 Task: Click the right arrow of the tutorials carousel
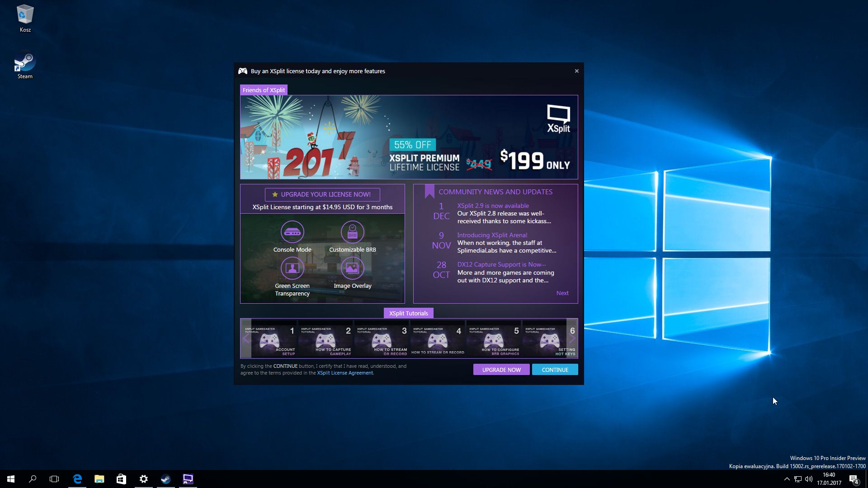tap(572, 339)
